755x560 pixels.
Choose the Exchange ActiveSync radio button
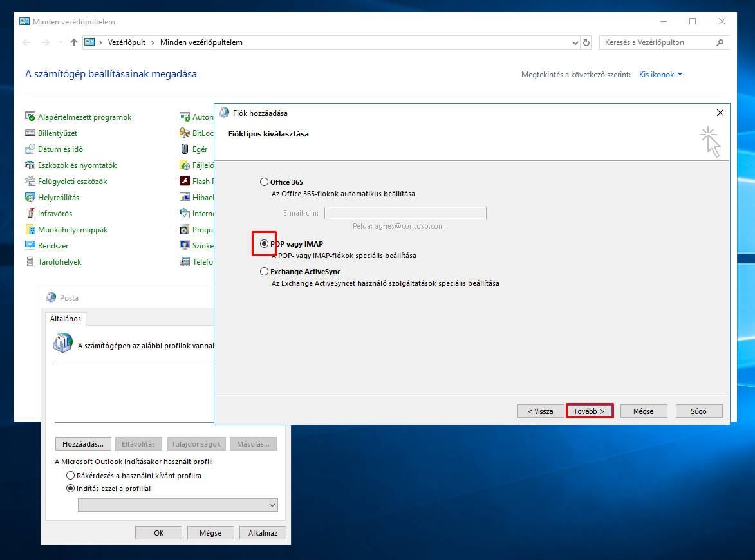264,272
